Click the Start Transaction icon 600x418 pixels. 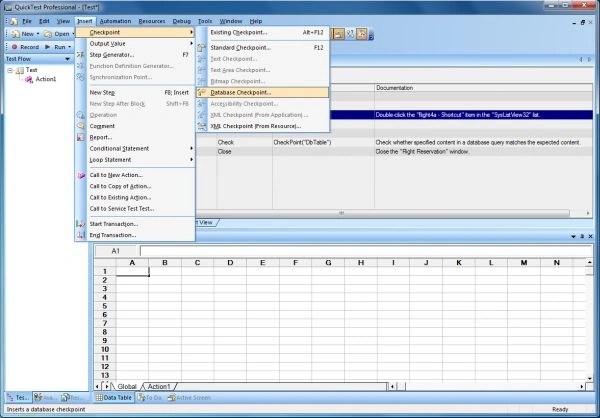80,224
